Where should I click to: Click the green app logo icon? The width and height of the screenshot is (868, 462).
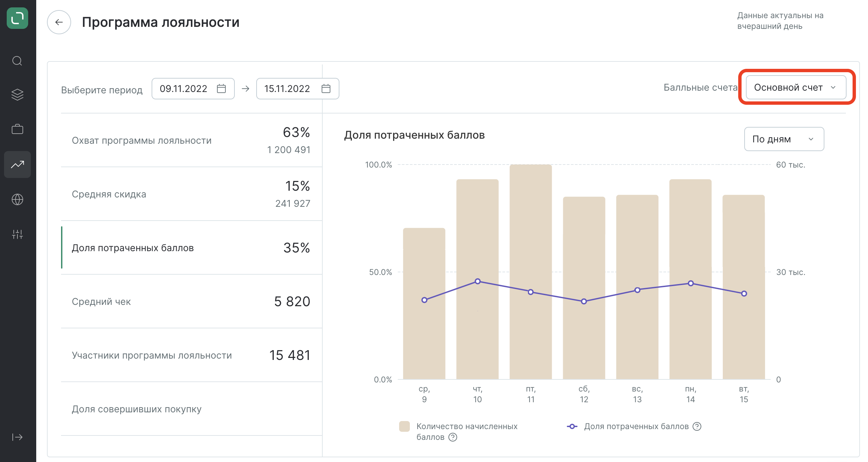(17, 18)
